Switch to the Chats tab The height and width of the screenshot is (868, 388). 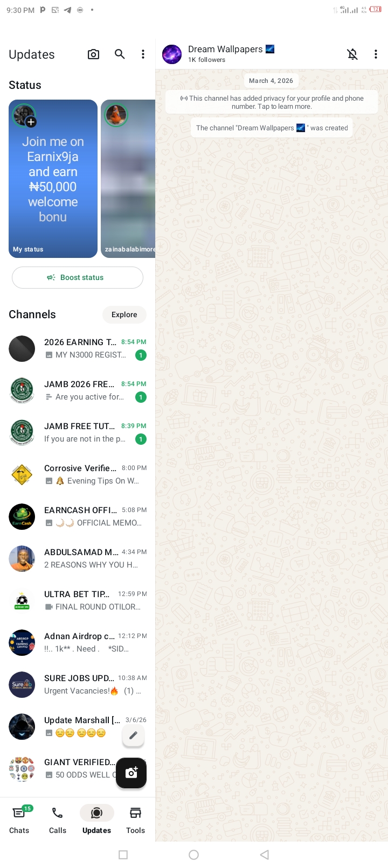click(19, 819)
